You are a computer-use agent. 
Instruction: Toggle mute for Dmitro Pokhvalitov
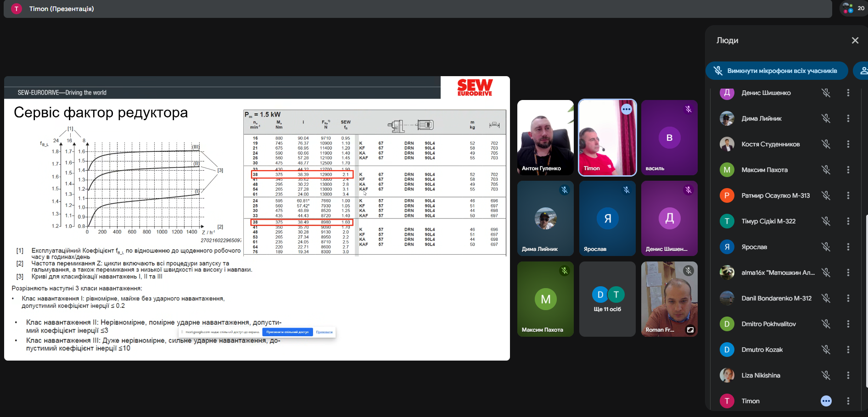pos(826,324)
